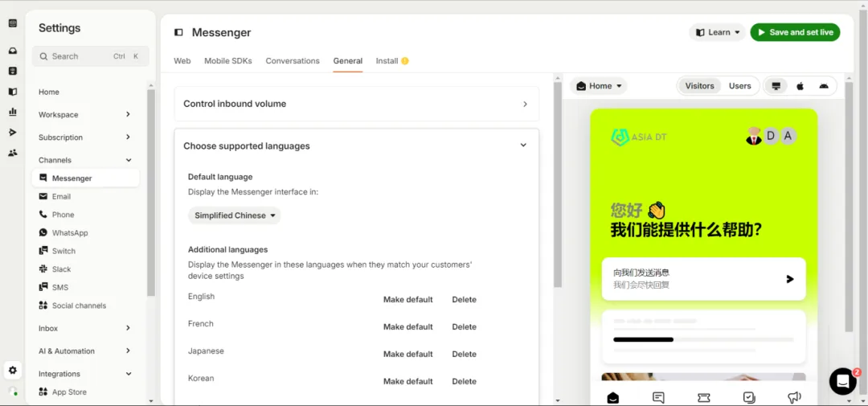Image resolution: width=868 pixels, height=406 pixels.
Task: Open the Inbox icon in left rail
Action: 12,51
